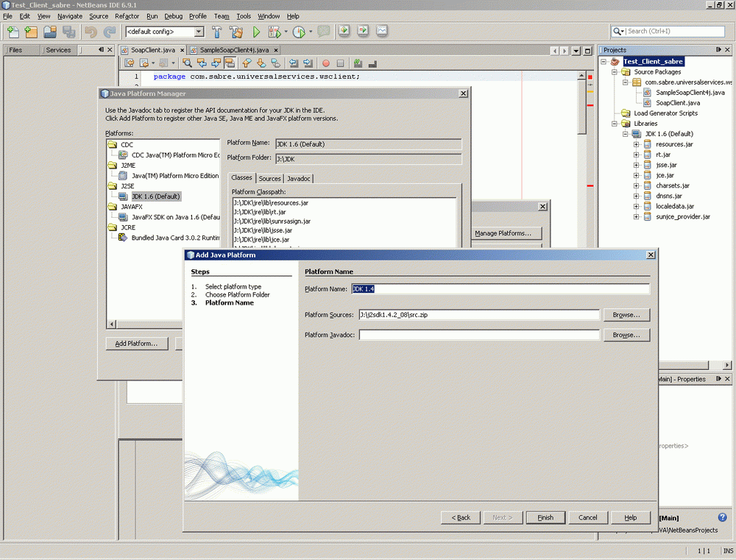736x560 pixels.
Task: Click the Finish button in Add Java Platform
Action: pyautogui.click(x=545, y=517)
